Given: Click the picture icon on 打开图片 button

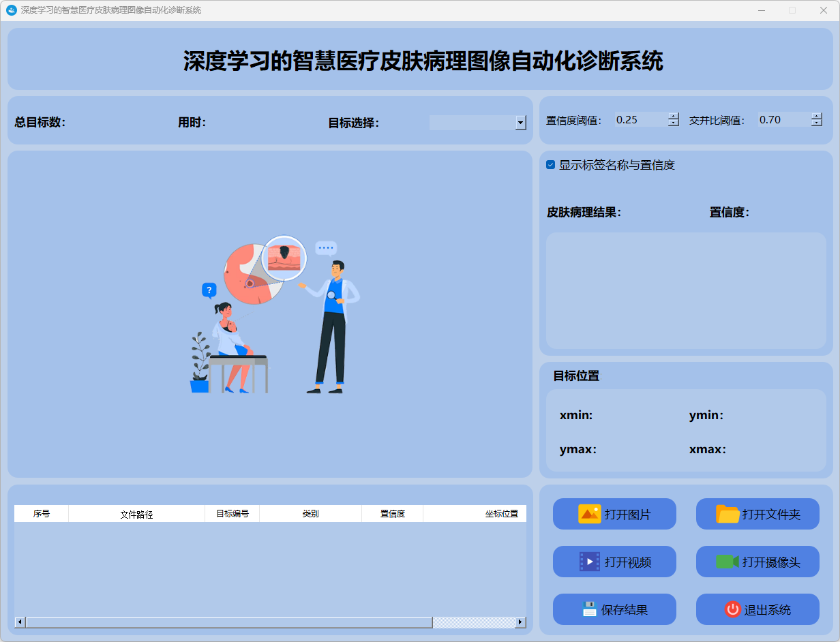Looking at the screenshot, I should point(589,514).
